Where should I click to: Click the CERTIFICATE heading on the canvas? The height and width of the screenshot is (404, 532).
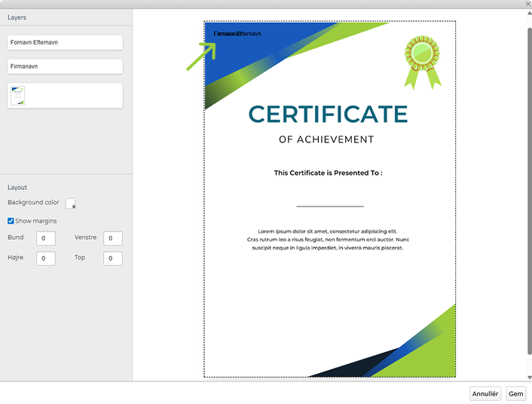[x=328, y=114]
